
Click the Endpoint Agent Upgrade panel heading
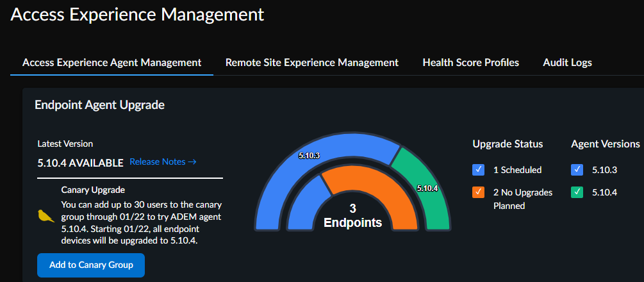point(99,104)
